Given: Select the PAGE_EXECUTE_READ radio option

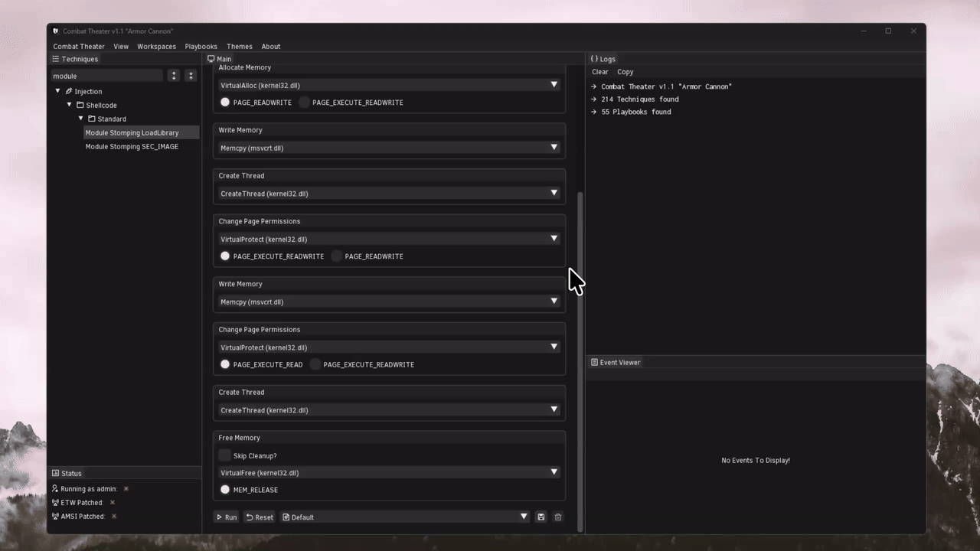Looking at the screenshot, I should 225,364.
